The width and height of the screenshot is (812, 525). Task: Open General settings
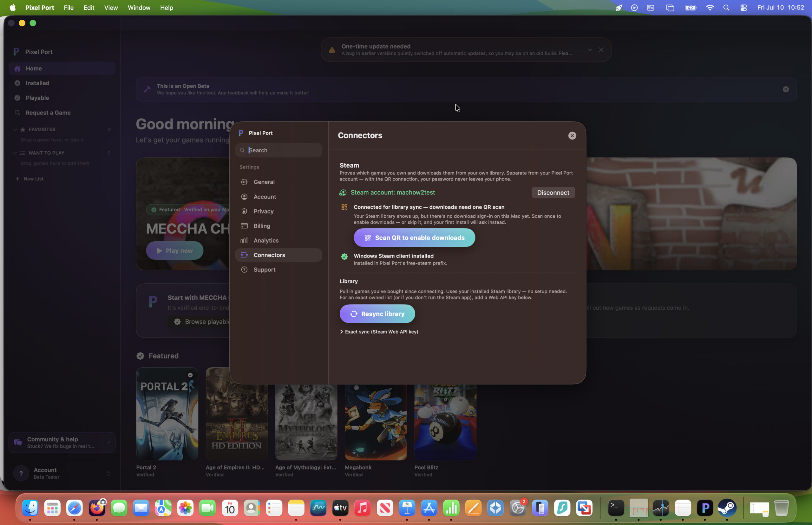point(278,182)
